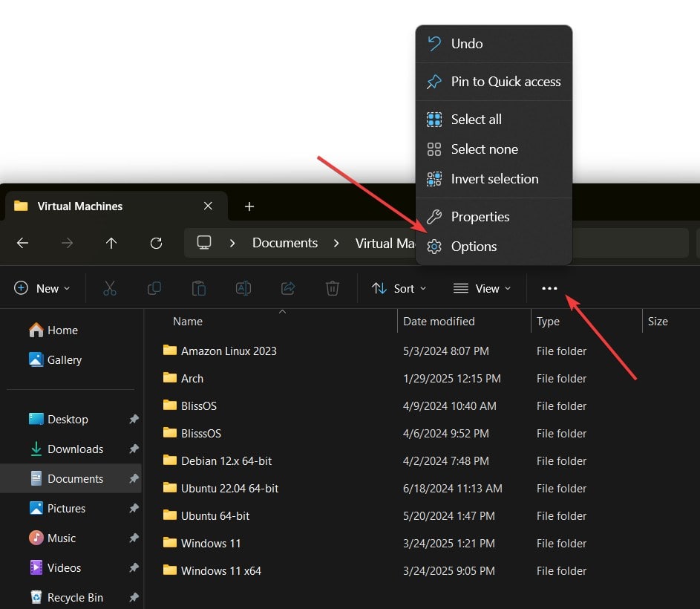Open Downloads in the sidebar
700x609 pixels.
[75, 449]
